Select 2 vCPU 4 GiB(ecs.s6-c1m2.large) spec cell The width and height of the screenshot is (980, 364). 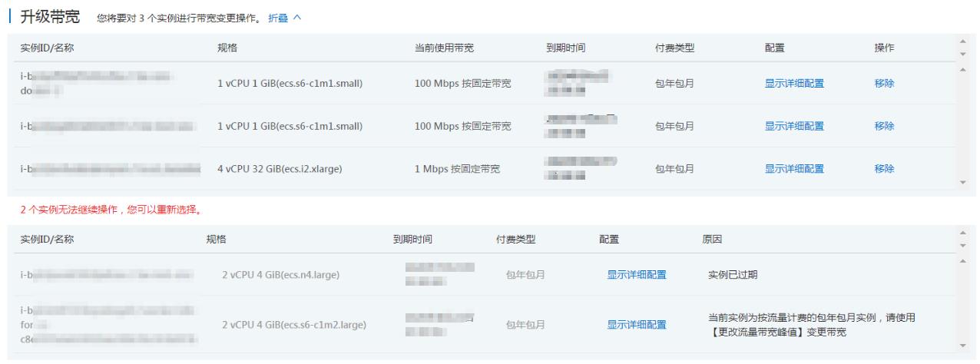293,325
